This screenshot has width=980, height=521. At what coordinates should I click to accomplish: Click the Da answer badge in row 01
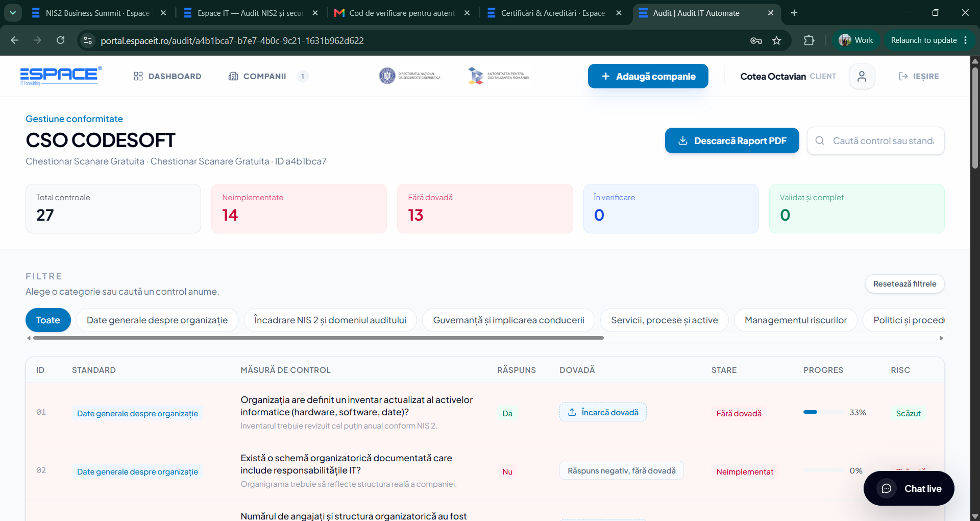(507, 413)
